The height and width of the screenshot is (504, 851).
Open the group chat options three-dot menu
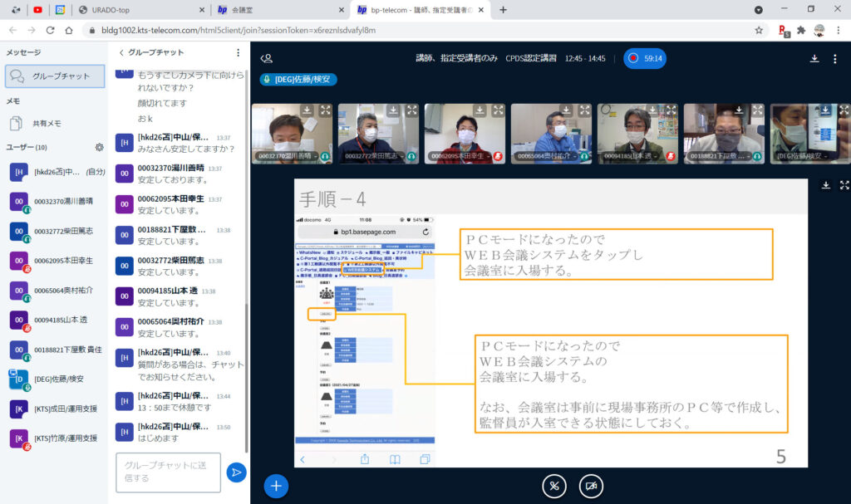click(x=239, y=52)
